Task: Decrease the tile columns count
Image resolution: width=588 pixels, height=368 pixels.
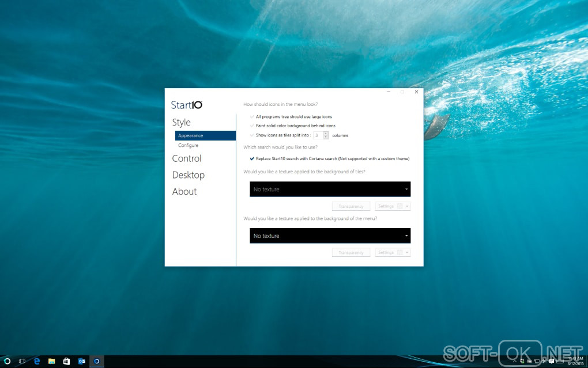Action: coord(326,137)
